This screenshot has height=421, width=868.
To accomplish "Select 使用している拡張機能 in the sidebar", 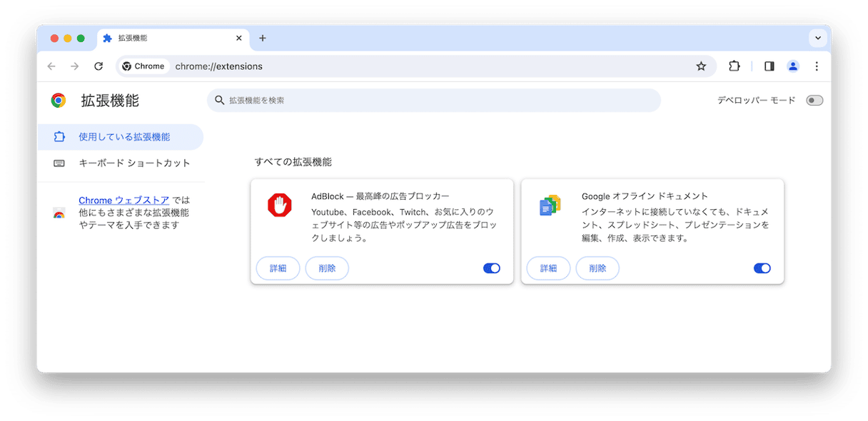I will click(x=123, y=137).
